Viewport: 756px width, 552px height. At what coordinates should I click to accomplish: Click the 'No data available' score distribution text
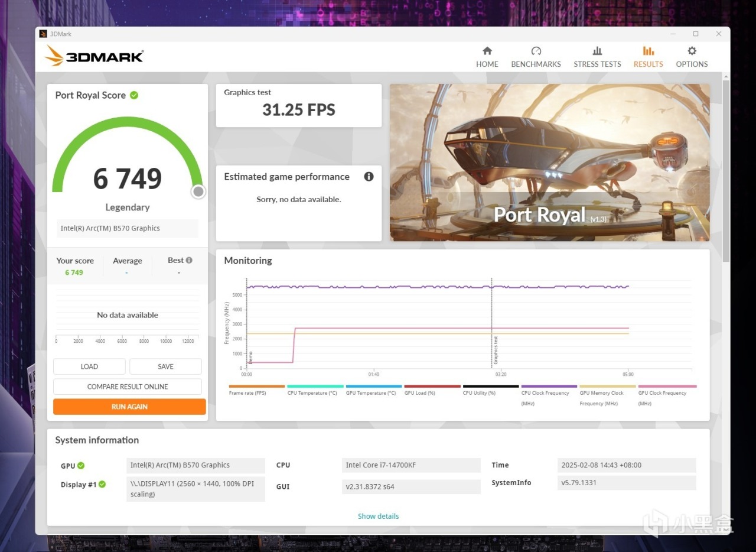(128, 315)
